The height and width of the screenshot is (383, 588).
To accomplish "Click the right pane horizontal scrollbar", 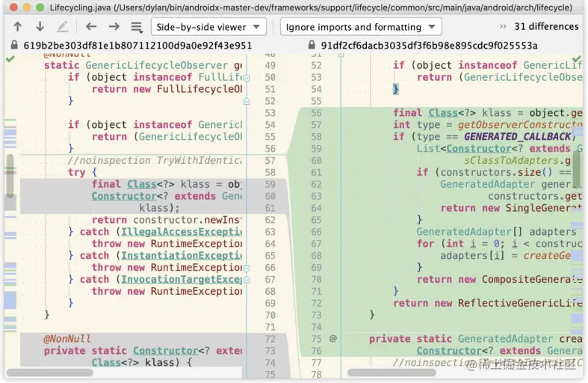I will [x=392, y=373].
